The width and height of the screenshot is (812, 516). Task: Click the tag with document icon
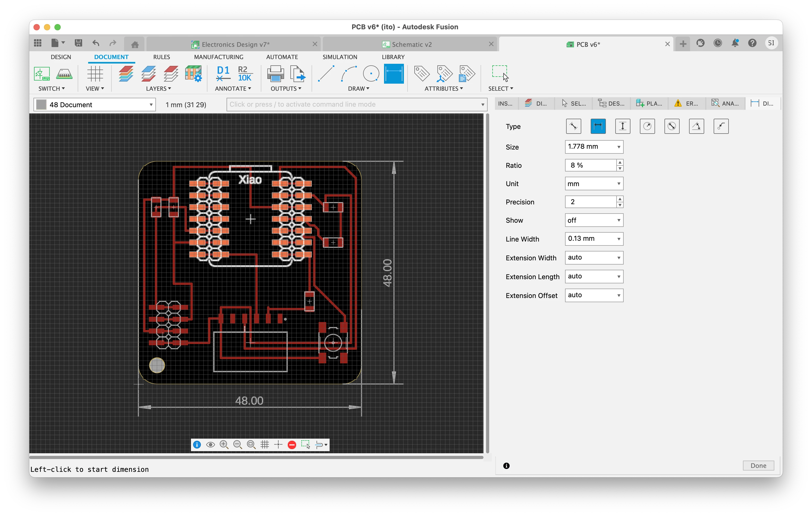(x=467, y=74)
